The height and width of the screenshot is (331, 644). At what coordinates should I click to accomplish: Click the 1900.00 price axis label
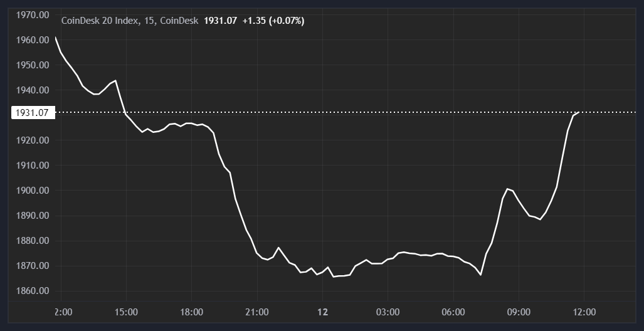(33, 191)
